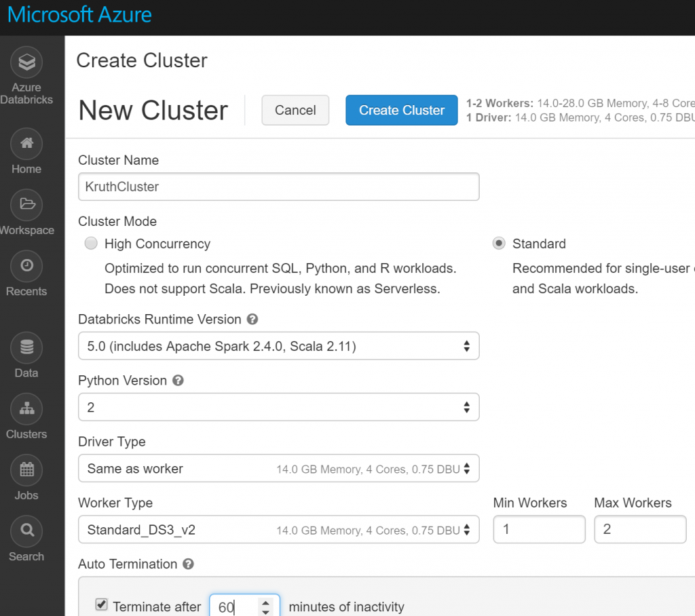Open the Data database icon
695x616 pixels.
26,347
